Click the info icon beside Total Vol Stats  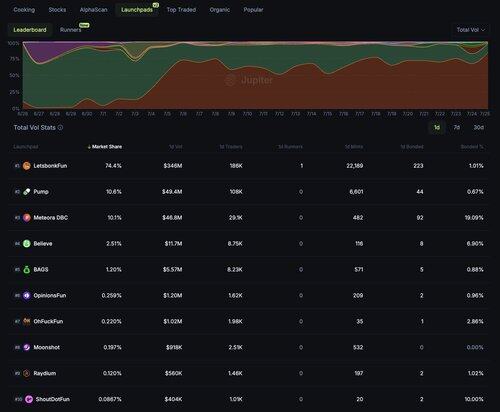60,127
